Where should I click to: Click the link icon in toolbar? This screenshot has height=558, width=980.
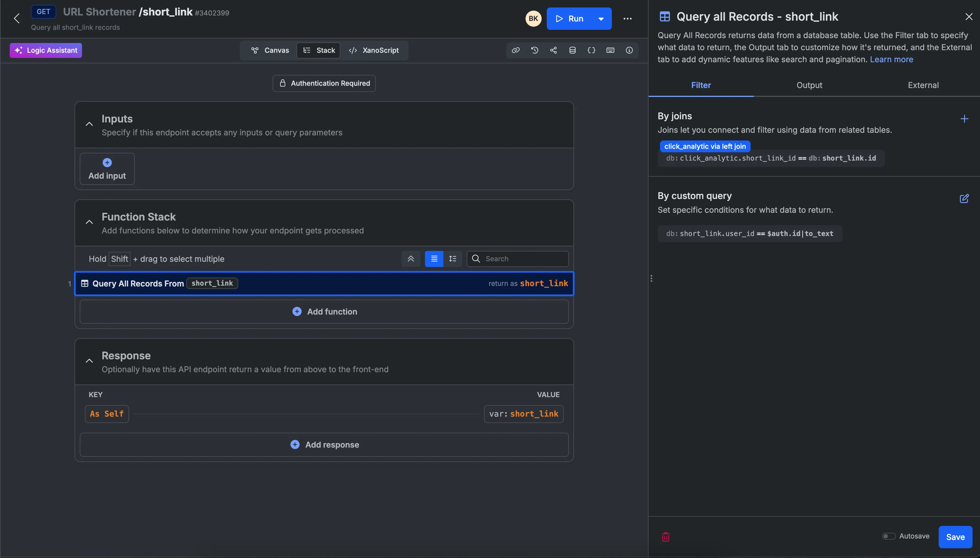coord(516,50)
